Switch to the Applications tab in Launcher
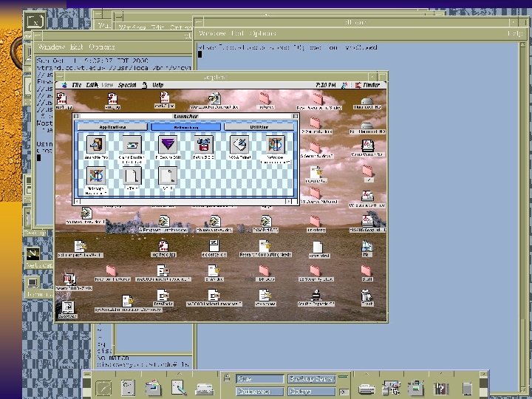This screenshot has height=399, width=532. [112, 127]
